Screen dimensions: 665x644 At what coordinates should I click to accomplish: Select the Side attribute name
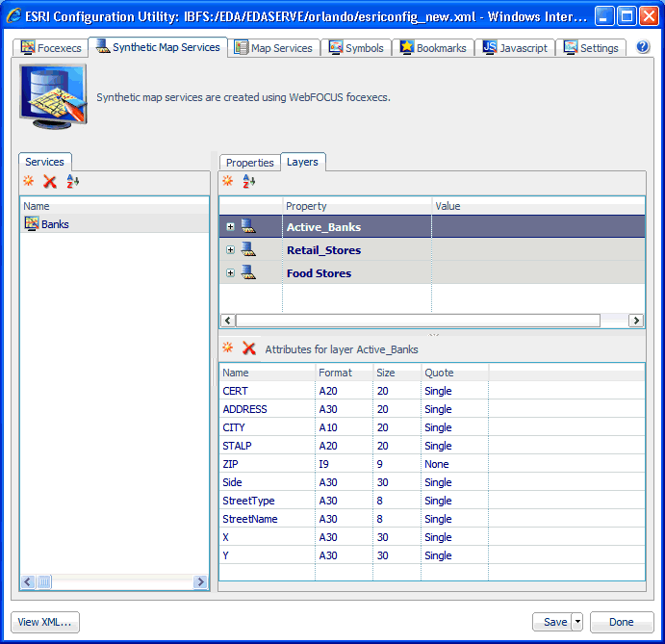click(x=232, y=482)
